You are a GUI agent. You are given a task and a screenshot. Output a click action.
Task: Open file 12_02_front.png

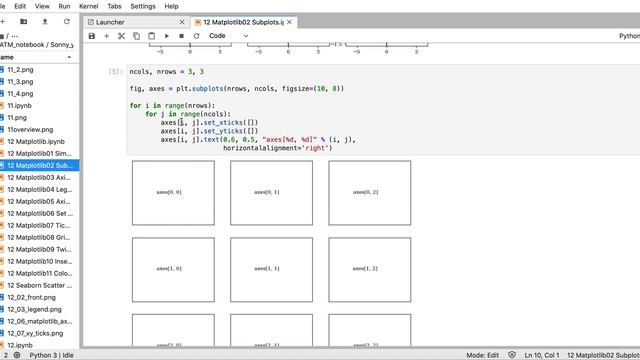[x=40, y=297]
